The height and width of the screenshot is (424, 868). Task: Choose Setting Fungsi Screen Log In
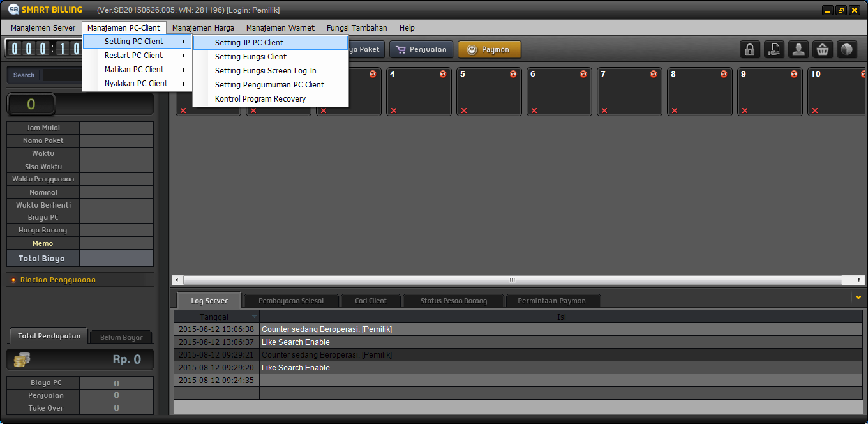point(271,71)
